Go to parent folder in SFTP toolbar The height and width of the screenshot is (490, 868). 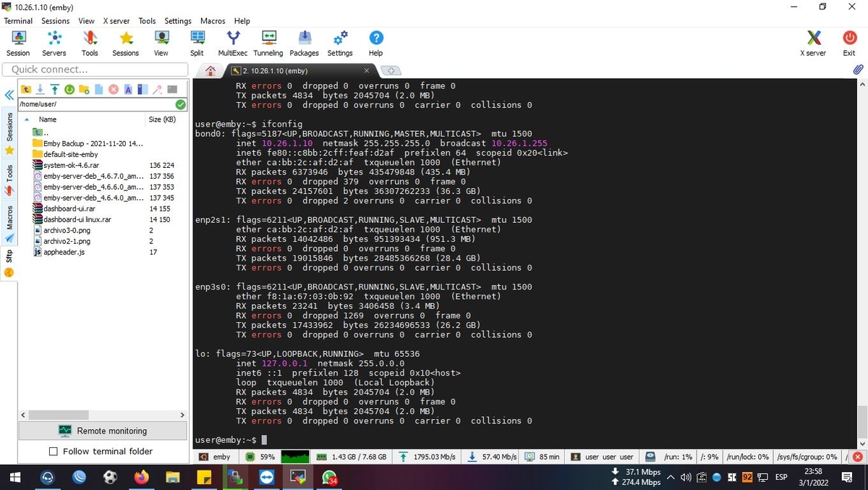tap(26, 90)
